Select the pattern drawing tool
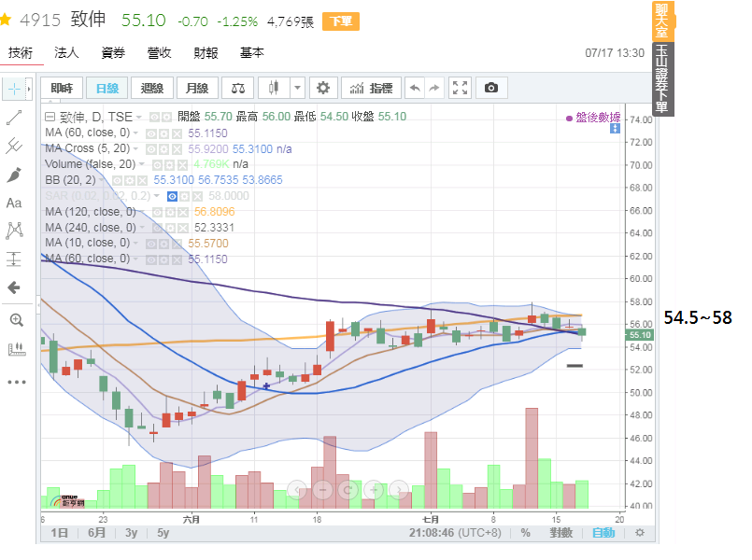Image resolution: width=752 pixels, height=560 pixels. click(x=14, y=231)
